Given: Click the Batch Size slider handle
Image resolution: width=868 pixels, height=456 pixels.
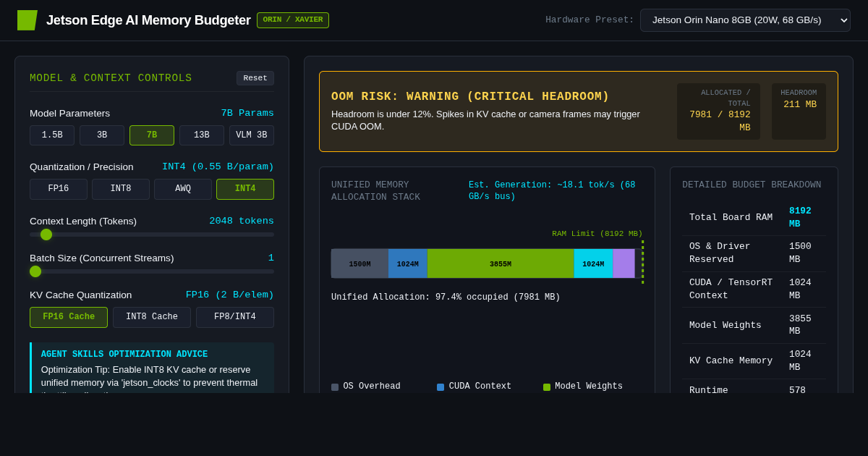Looking at the screenshot, I should click(x=35, y=271).
